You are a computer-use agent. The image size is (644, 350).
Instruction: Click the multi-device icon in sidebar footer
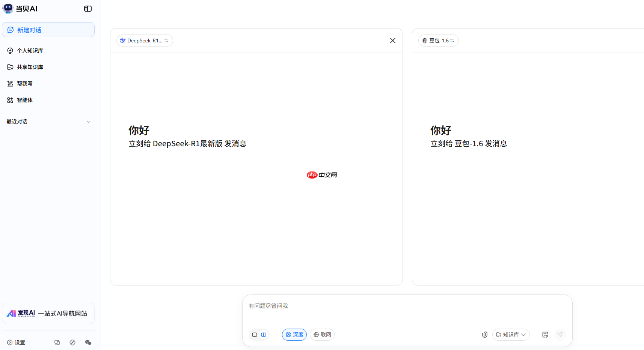pos(57,342)
